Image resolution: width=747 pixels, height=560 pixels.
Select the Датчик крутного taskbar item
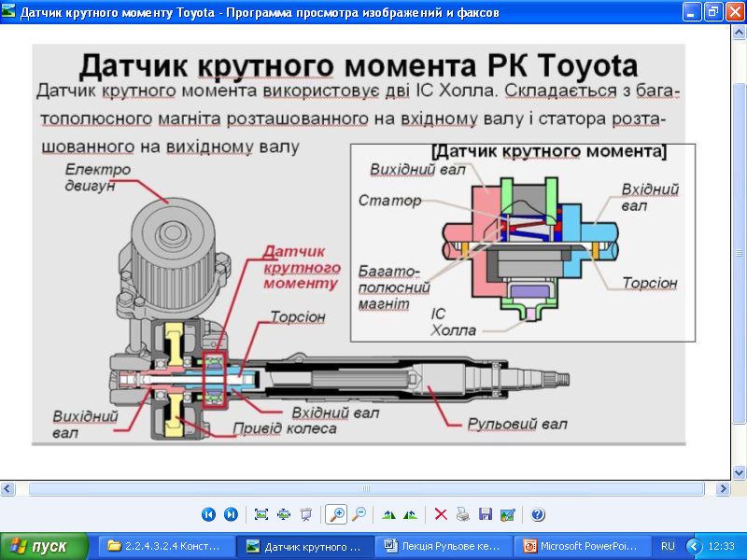(305, 546)
